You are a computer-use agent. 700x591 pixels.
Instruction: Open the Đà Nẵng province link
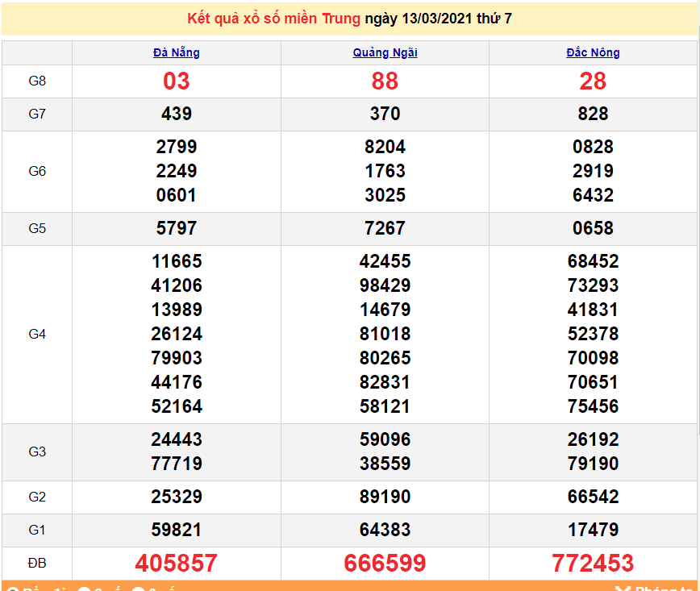176,52
